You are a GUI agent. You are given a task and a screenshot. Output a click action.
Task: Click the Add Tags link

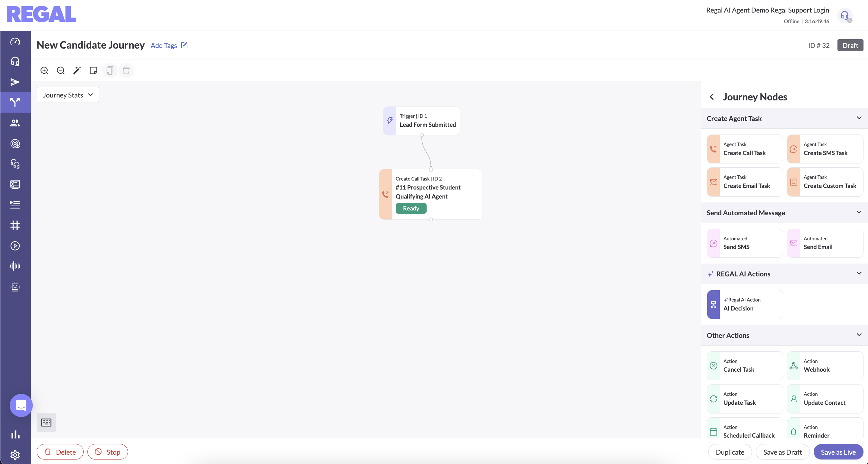(164, 45)
